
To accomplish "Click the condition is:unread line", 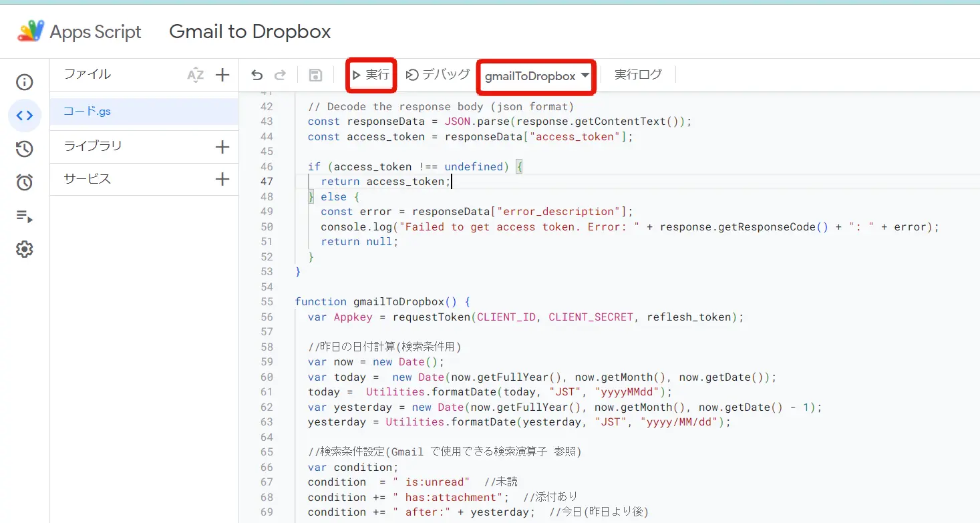I will [x=413, y=482].
